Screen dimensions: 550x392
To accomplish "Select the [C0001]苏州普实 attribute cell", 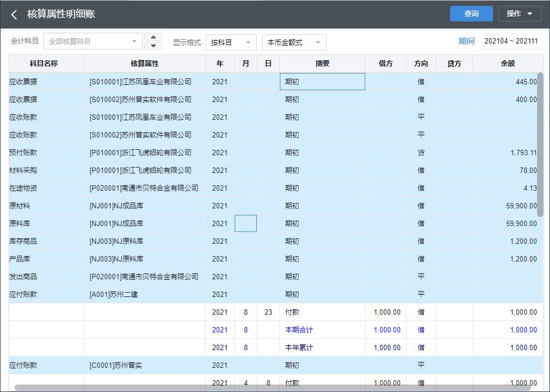I will [x=144, y=365].
